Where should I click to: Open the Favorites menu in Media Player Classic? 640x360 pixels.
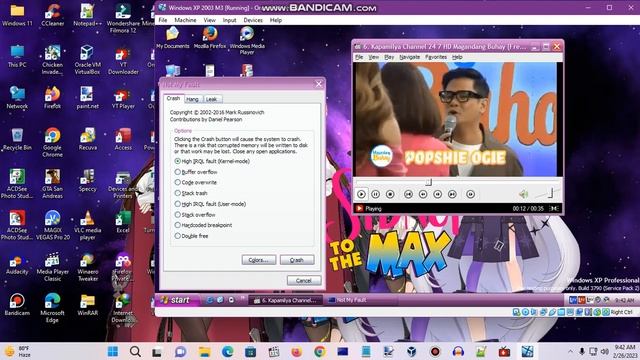coord(436,57)
